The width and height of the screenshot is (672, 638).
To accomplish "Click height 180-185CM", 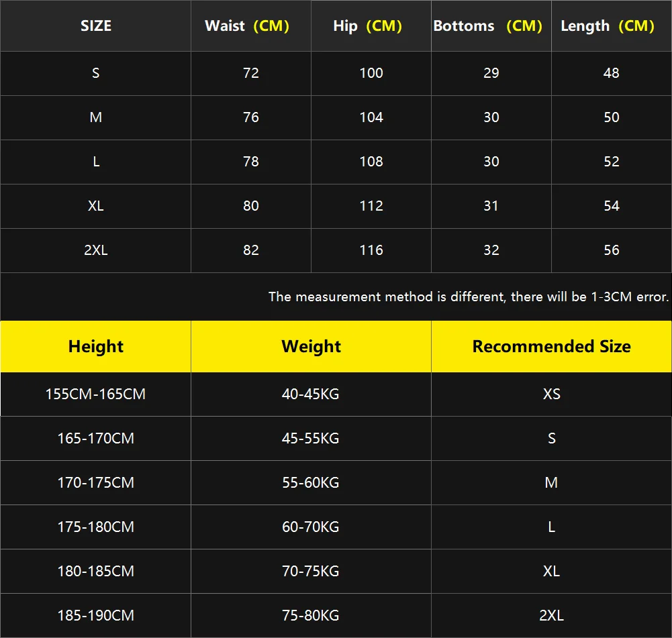I will [x=96, y=571].
